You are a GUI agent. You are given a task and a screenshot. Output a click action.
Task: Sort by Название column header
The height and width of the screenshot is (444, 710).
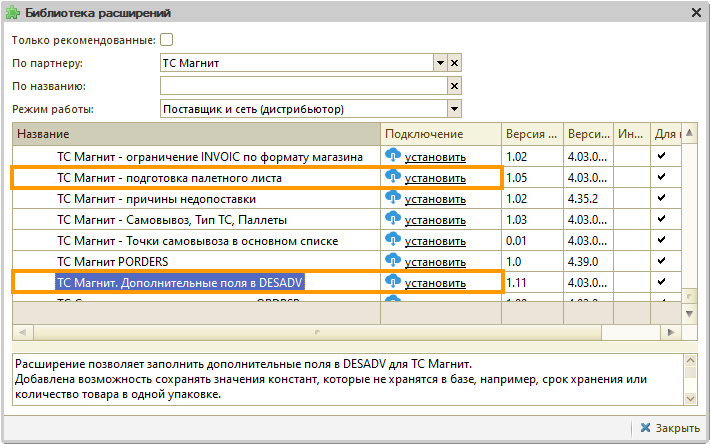coord(196,134)
